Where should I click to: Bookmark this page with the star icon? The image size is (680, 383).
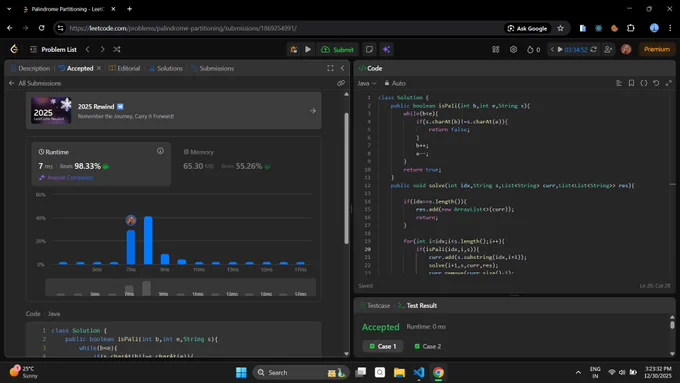pos(560,28)
